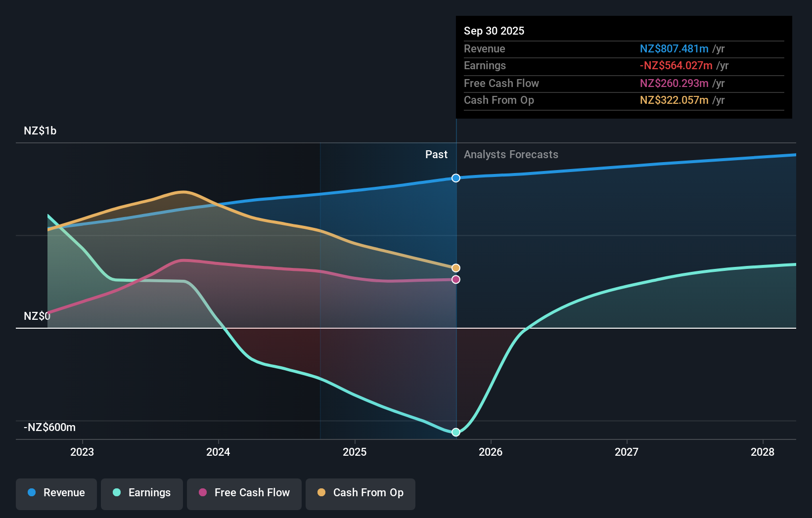Click the yellow Cash From Op marker on the chart

[455, 267]
